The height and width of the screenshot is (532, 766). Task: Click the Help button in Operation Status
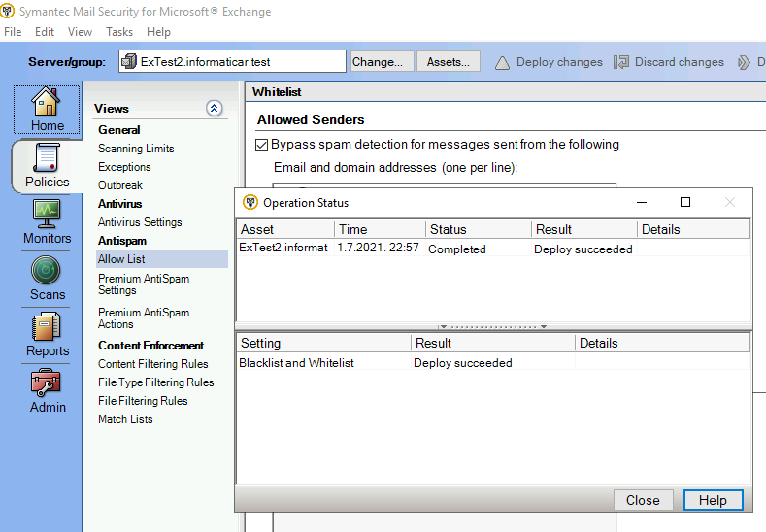(713, 500)
